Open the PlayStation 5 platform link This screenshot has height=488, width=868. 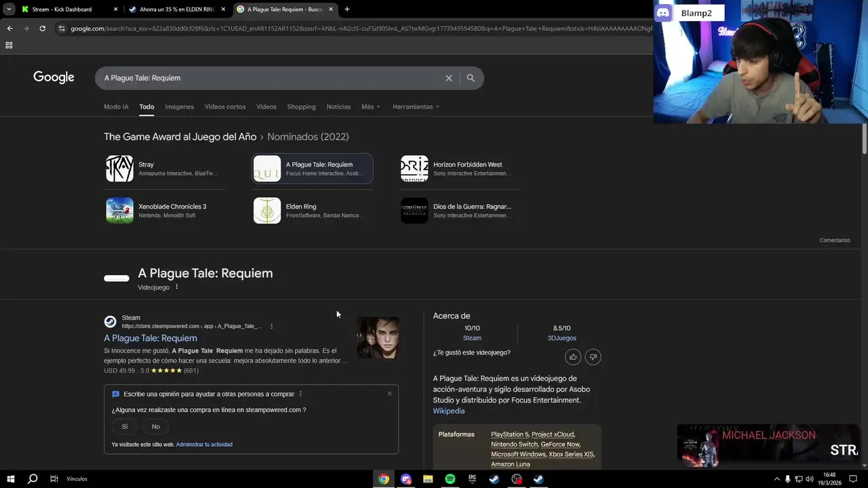[x=509, y=434]
